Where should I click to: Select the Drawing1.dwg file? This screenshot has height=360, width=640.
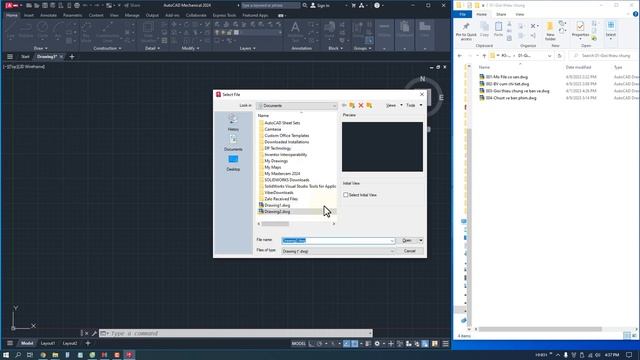tap(277, 205)
